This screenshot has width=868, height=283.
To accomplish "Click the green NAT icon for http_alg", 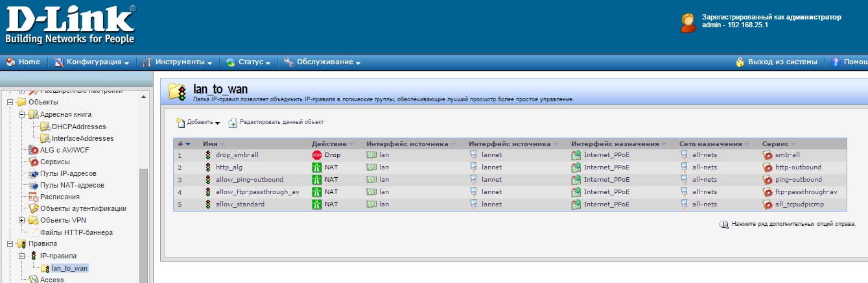I will 317,167.
